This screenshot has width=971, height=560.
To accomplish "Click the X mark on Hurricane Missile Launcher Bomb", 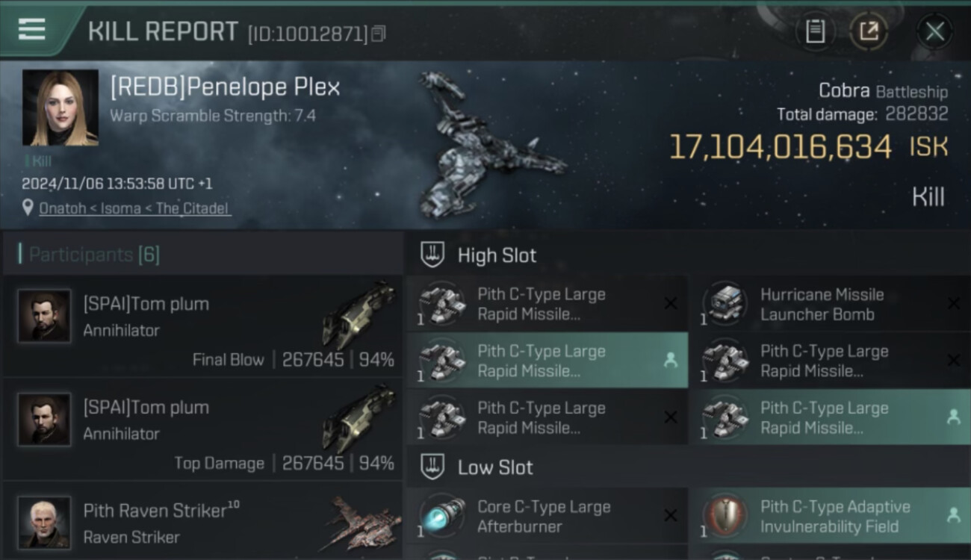I will 953,303.
